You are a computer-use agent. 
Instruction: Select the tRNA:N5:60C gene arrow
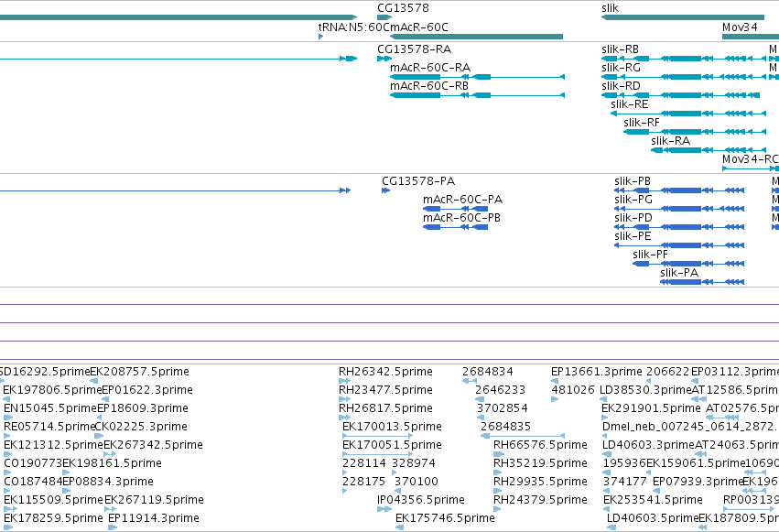(321, 37)
